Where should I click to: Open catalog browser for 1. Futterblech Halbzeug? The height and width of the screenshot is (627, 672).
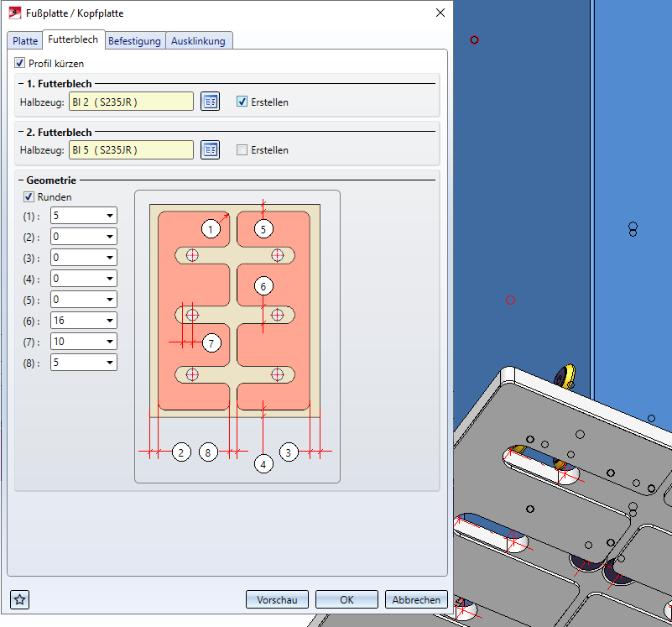pos(210,102)
